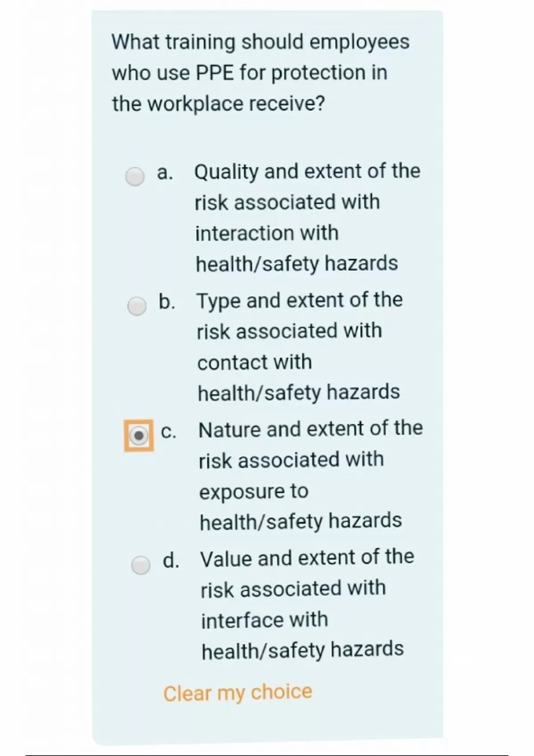Click 'interaction with' line in option a
Screen dimensions: 534x756
coord(267,233)
